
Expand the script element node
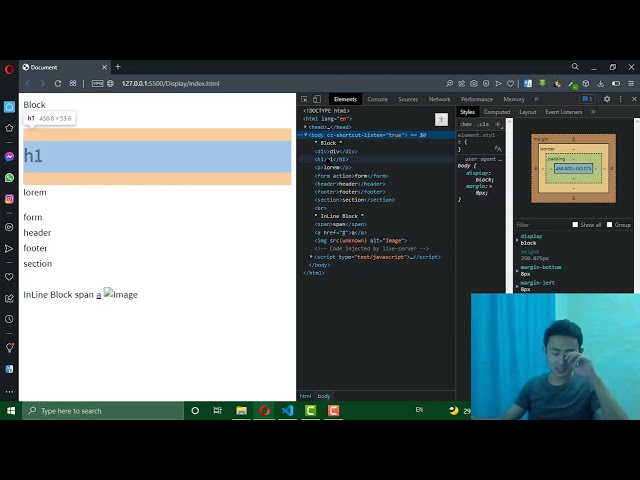[x=311, y=257]
